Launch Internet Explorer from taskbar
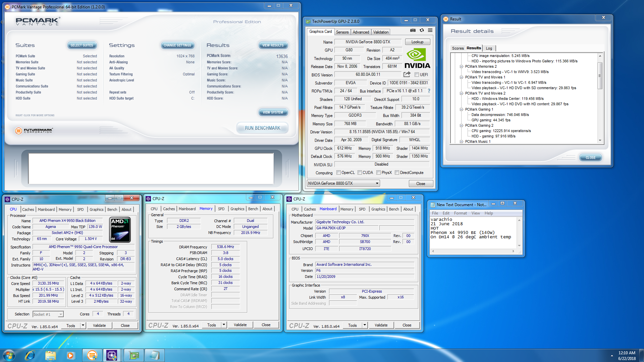This screenshot has height=362, width=644. pyautogui.click(x=30, y=355)
